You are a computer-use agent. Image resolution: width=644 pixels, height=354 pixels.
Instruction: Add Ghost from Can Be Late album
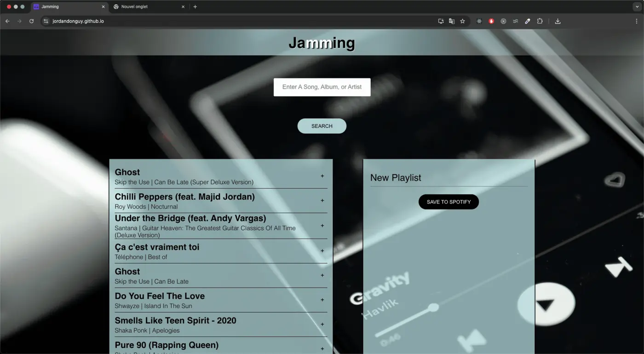coord(322,275)
